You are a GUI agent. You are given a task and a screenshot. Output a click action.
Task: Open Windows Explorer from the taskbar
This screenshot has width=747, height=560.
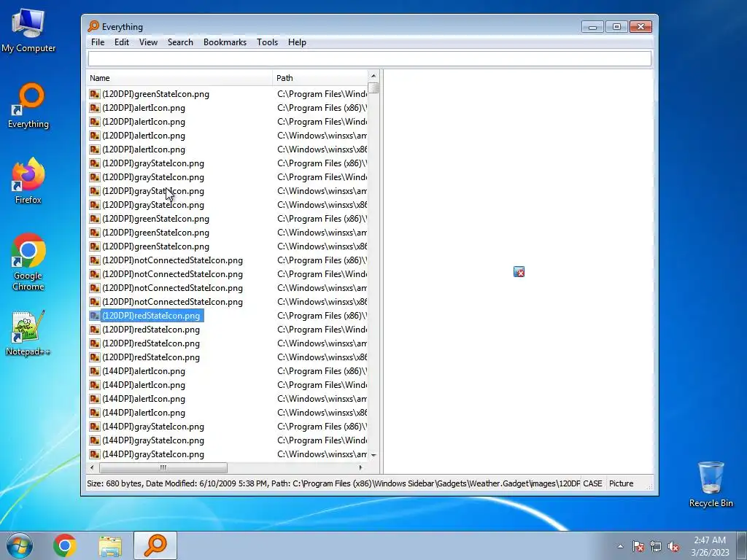(110, 545)
